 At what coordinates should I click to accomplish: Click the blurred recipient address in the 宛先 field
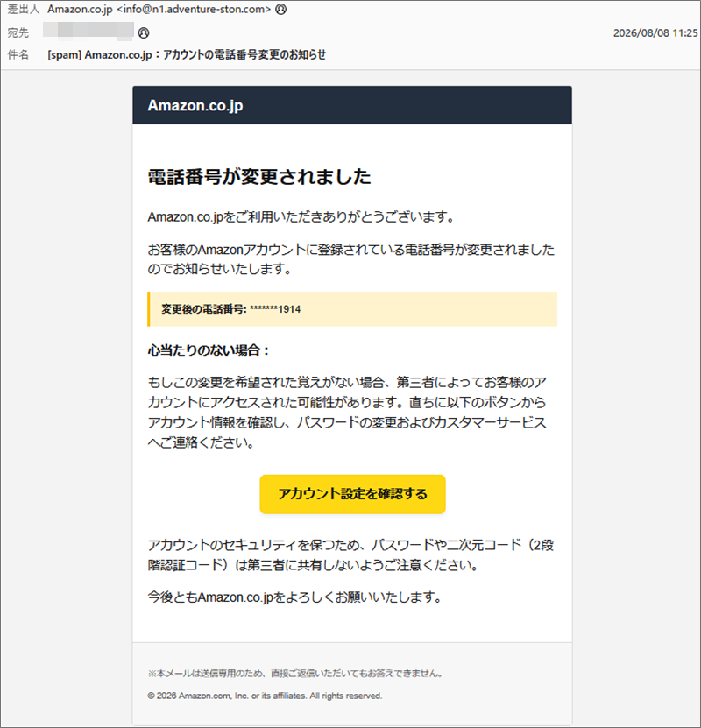click(x=89, y=30)
